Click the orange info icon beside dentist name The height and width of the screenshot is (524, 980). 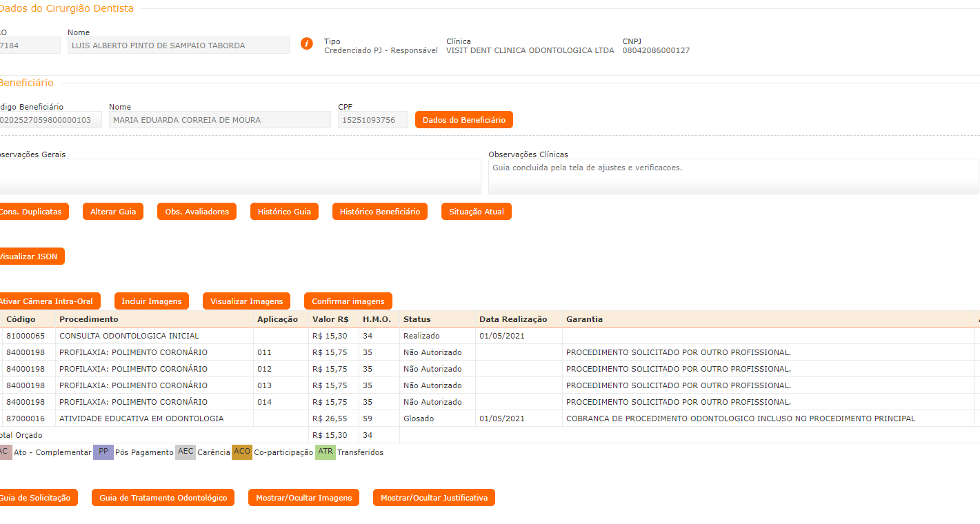(307, 43)
